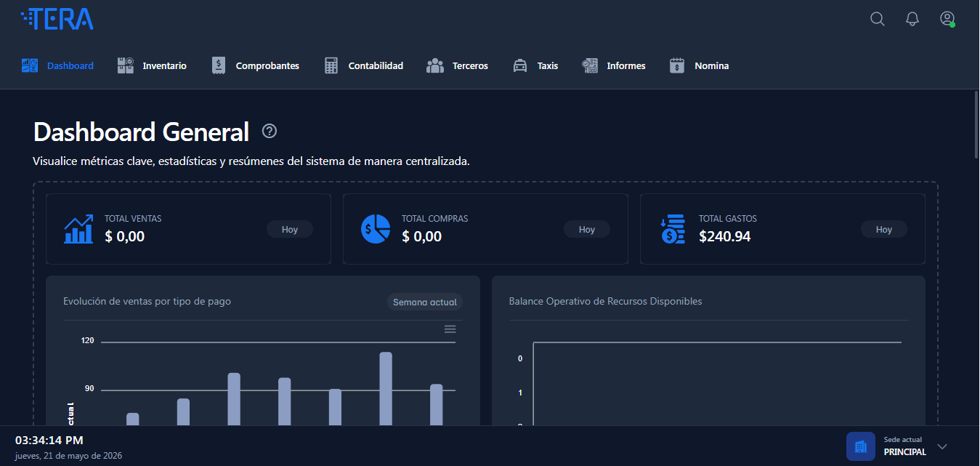Change Total Compras period from Hoy

pyautogui.click(x=587, y=229)
